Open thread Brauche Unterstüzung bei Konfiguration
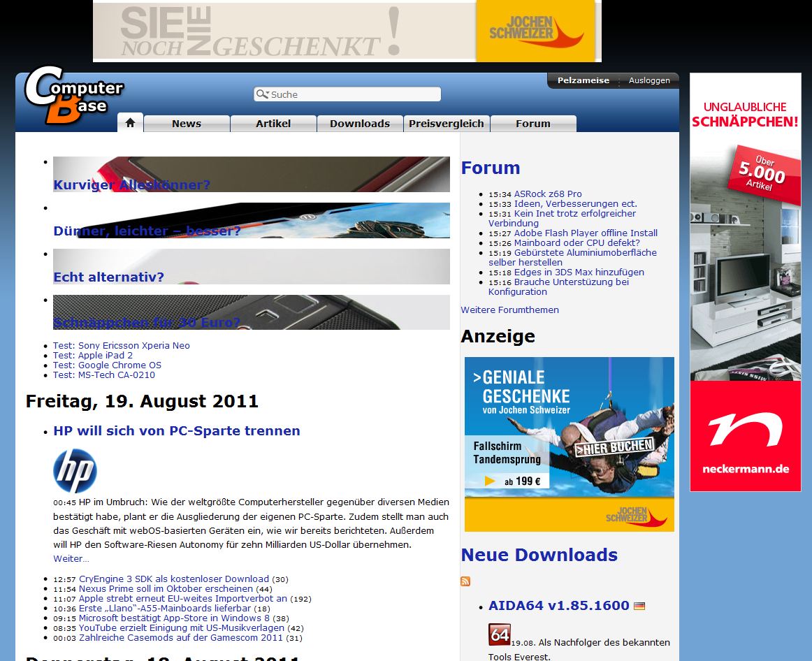This screenshot has height=661, width=812. 558,286
